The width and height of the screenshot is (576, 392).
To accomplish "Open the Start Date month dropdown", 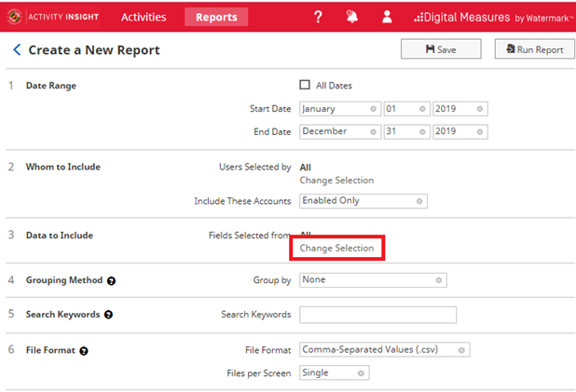I will coord(339,109).
